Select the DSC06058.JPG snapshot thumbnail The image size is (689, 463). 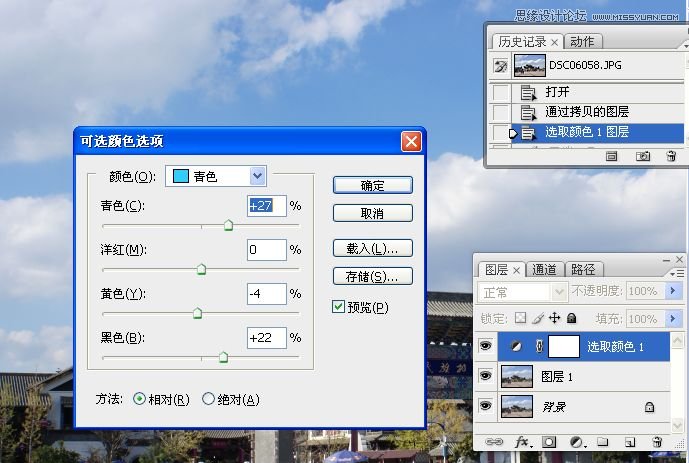[529, 65]
